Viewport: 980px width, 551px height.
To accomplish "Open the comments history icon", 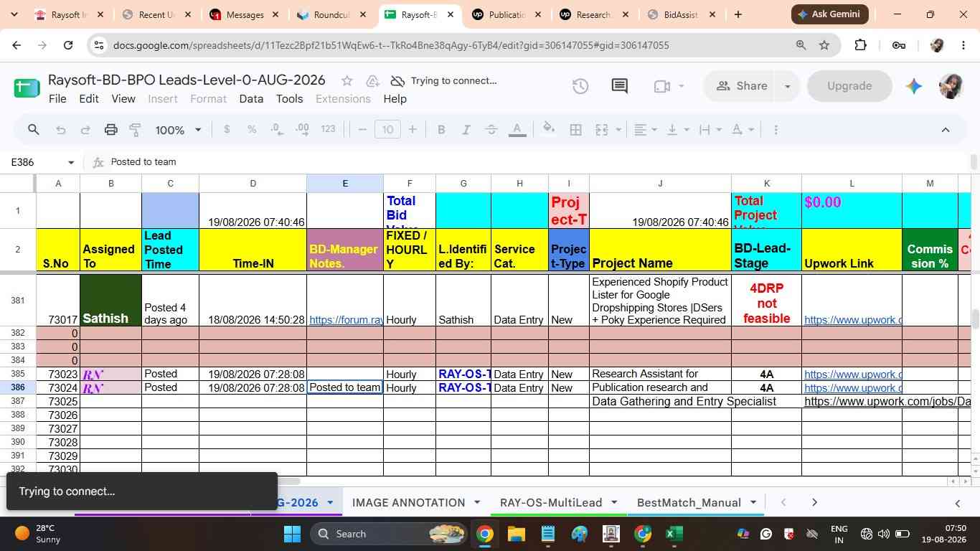I will tap(619, 86).
